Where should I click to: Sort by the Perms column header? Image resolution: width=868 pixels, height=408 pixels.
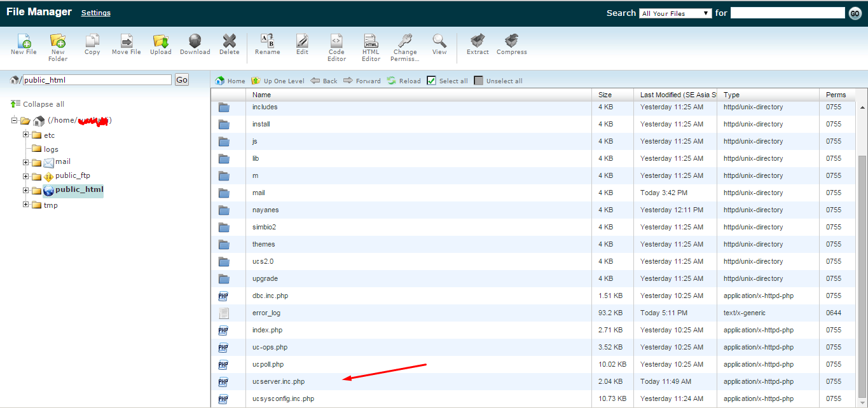pyautogui.click(x=837, y=95)
